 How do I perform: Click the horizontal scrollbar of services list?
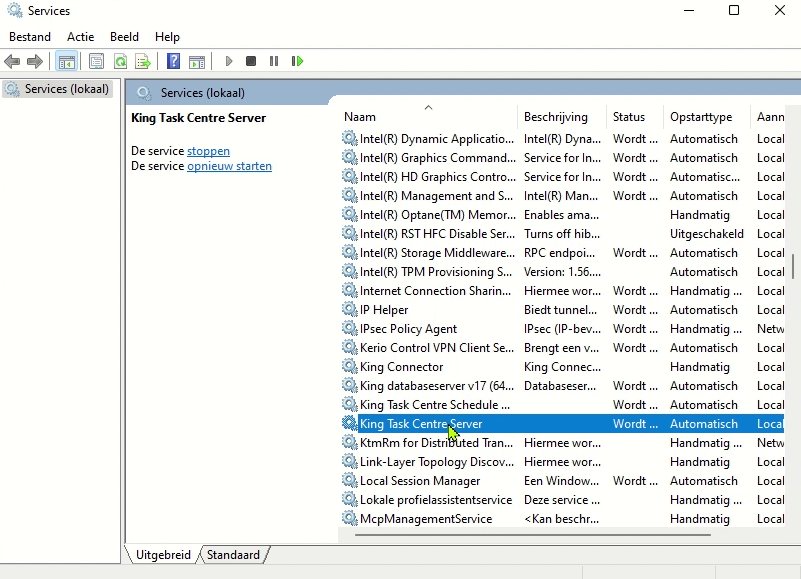(x=532, y=535)
